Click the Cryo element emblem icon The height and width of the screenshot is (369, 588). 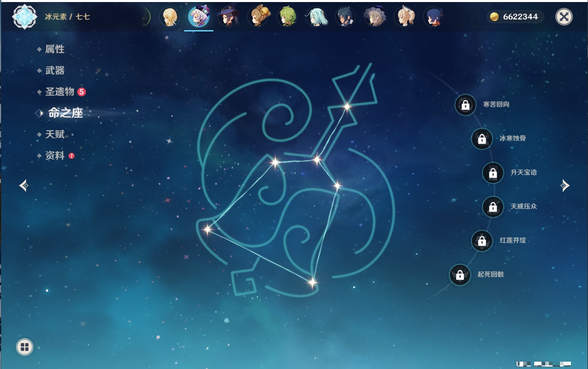tap(24, 17)
